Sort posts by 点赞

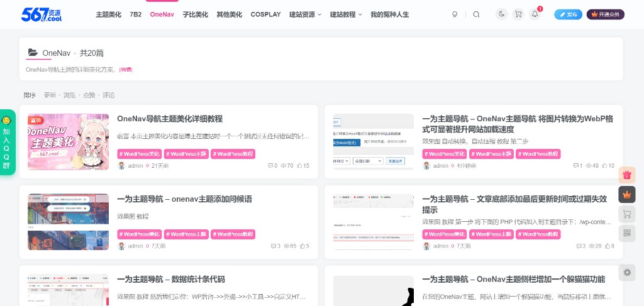[89, 95]
